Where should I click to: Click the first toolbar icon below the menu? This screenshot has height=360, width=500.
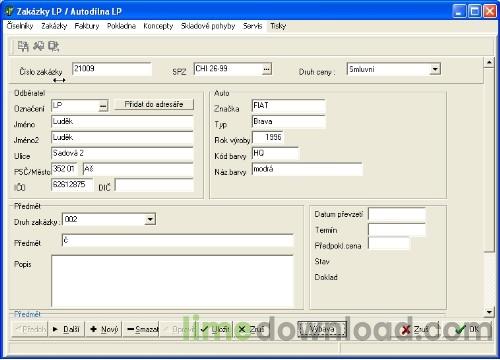click(x=23, y=46)
